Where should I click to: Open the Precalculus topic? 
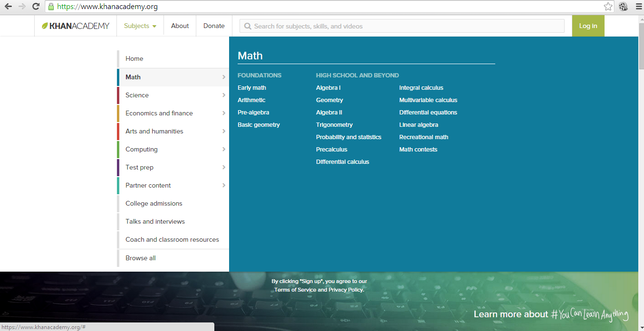(x=332, y=150)
